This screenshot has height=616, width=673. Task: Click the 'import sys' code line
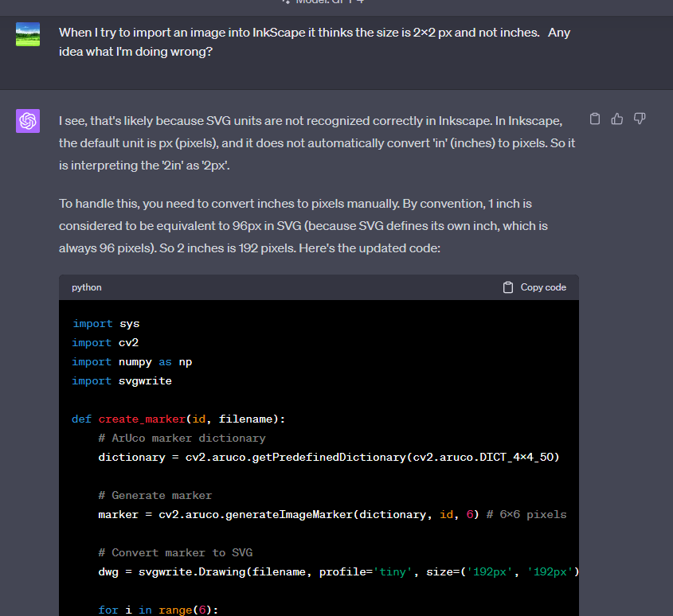[106, 324]
